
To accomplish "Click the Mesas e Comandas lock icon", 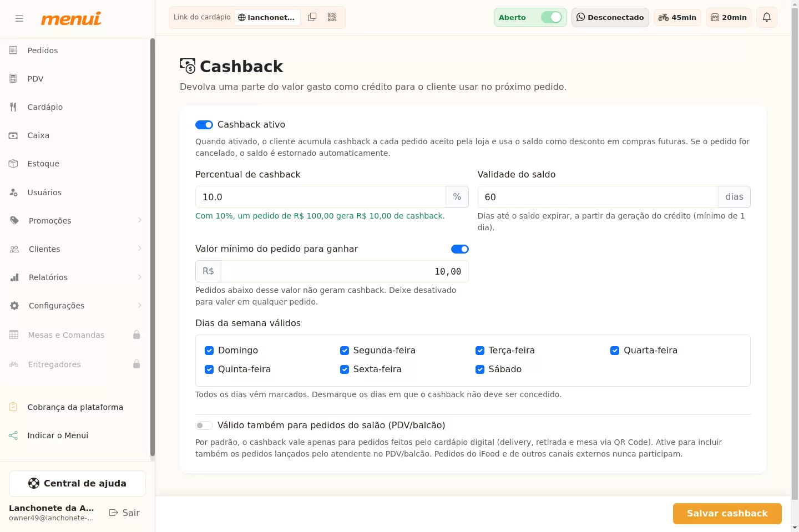I will coord(136,335).
